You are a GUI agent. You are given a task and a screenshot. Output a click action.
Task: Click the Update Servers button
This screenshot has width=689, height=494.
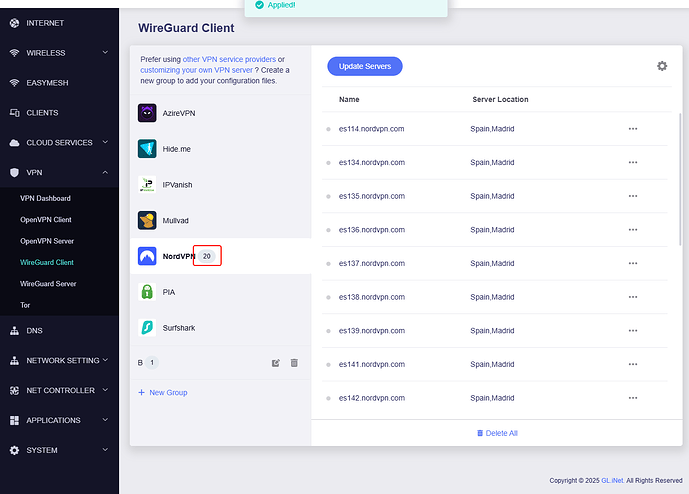click(365, 66)
